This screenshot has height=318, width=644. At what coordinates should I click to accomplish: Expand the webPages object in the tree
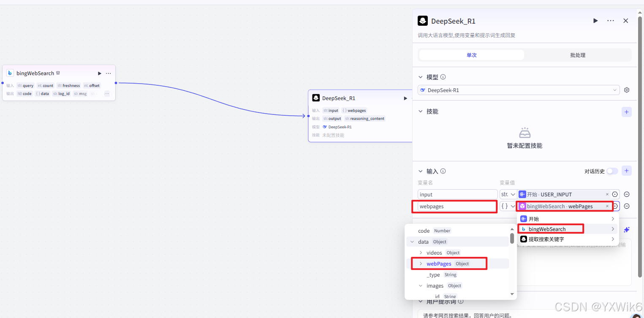[x=421, y=264]
